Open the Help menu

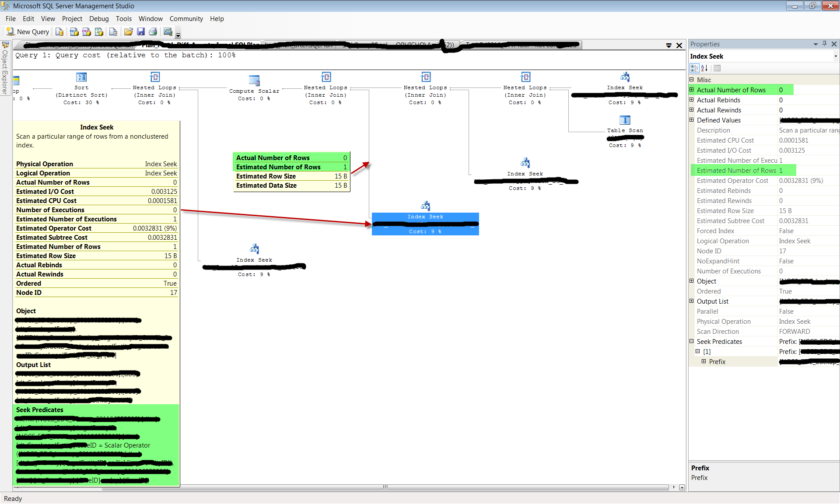click(217, 19)
